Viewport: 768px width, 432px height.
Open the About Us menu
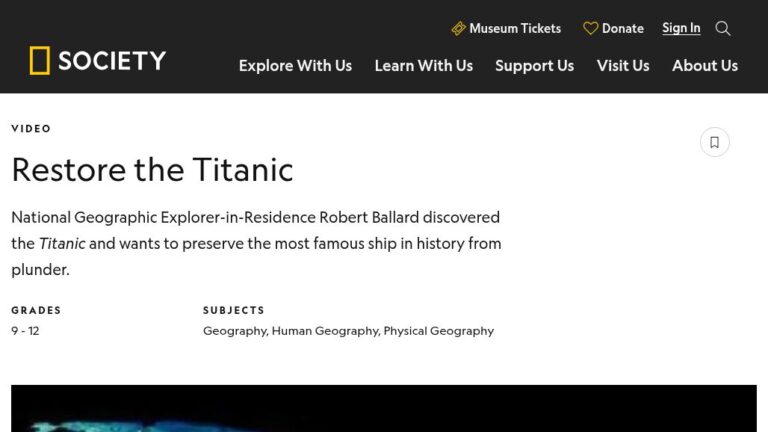tap(705, 66)
